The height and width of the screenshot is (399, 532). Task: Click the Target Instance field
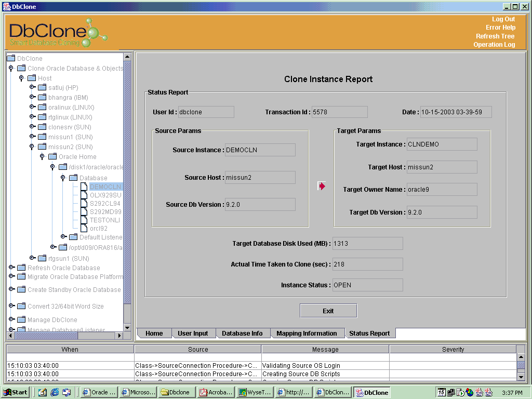tap(442, 144)
